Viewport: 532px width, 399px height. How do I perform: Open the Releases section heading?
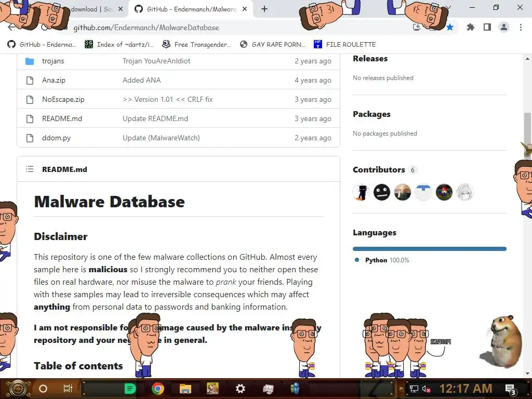370,59
